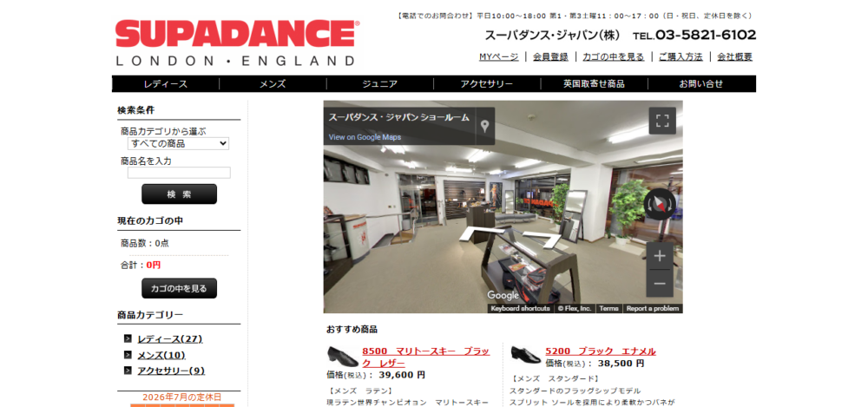868x407 pixels.
Task: Open the メンズ menu tab
Action: [273, 84]
